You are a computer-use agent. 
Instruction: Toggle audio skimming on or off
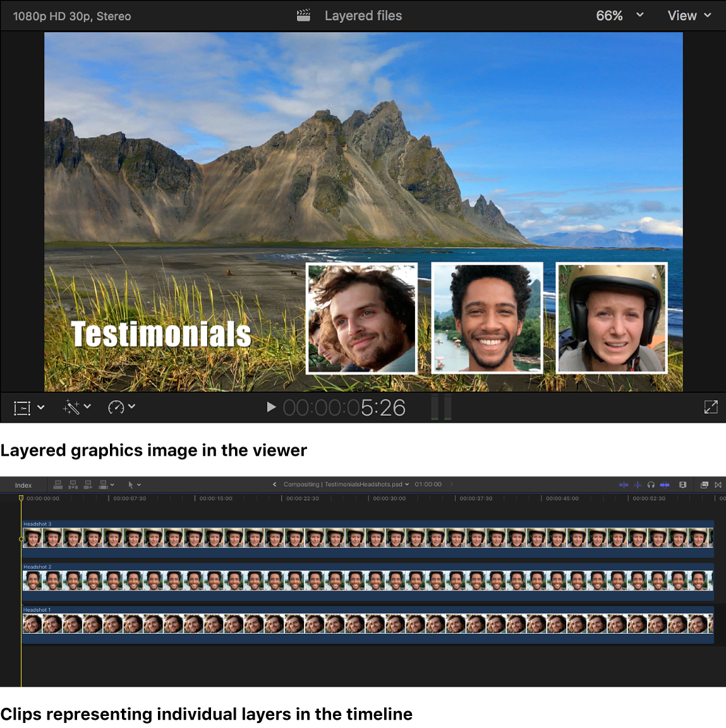pyautogui.click(x=636, y=485)
